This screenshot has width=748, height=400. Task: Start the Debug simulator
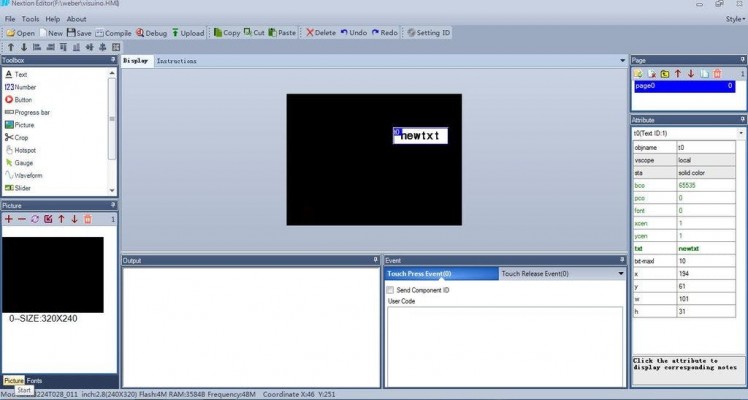click(151, 33)
